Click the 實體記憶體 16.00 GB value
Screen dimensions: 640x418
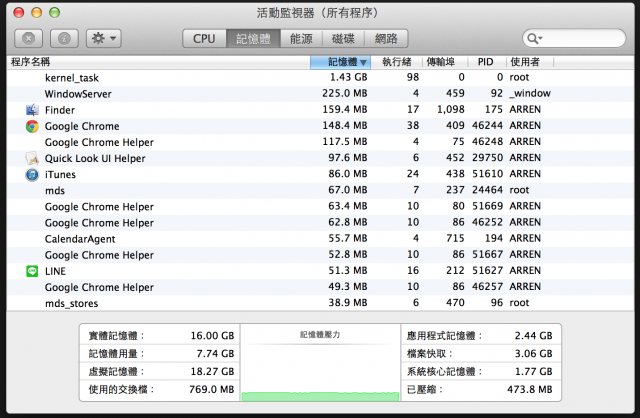pyautogui.click(x=212, y=336)
